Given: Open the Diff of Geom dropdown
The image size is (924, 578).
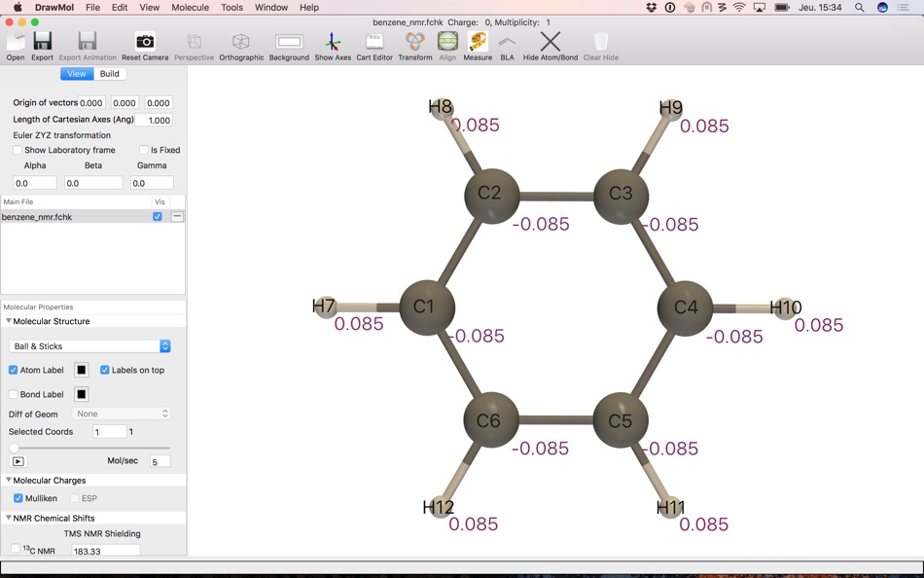Looking at the screenshot, I should point(121,414).
